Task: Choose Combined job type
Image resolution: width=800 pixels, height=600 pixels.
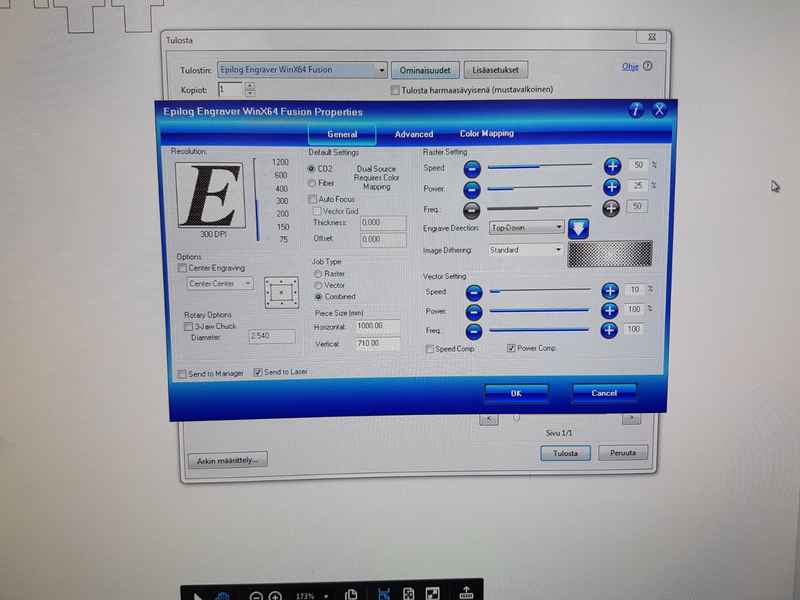Action: point(319,297)
